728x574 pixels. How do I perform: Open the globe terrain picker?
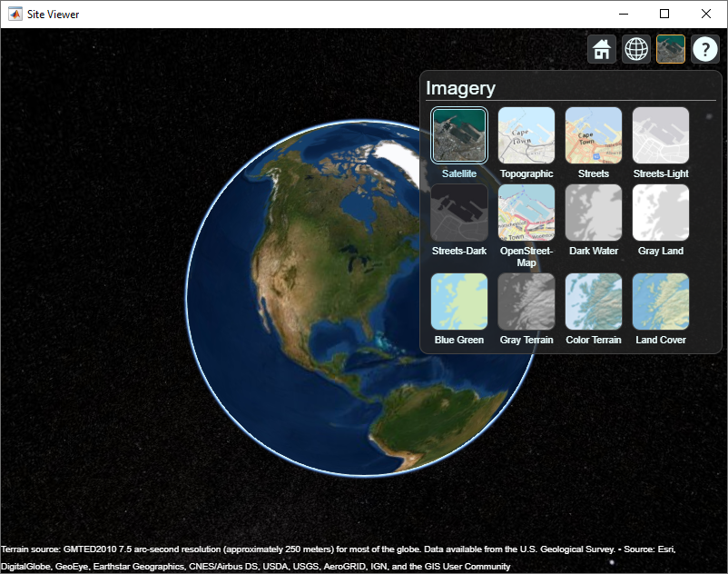pyautogui.click(x=636, y=49)
